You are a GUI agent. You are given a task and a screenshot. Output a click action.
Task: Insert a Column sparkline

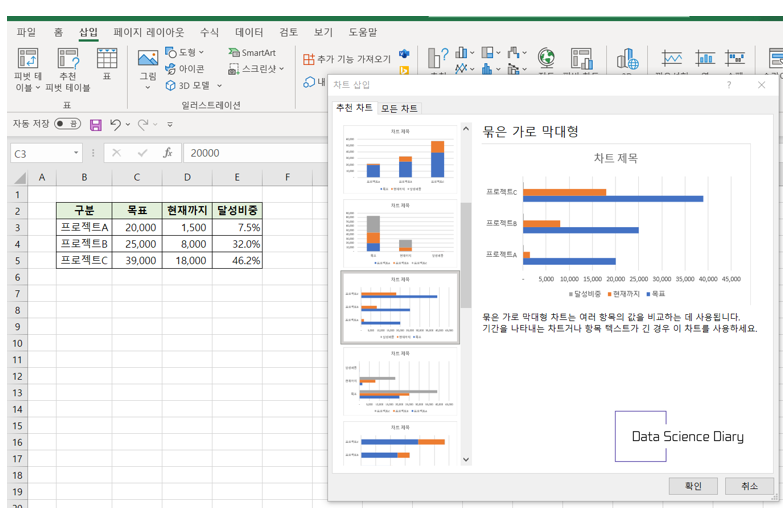[x=705, y=58]
